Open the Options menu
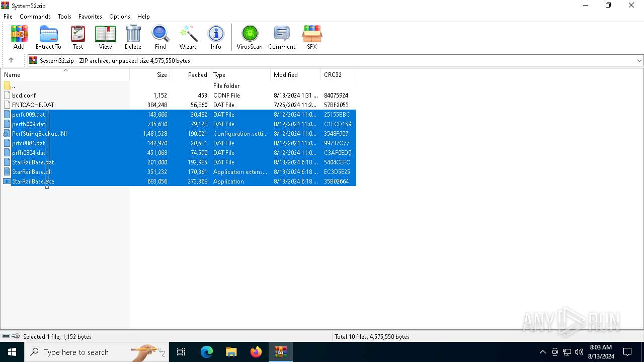The image size is (644, 362). pyautogui.click(x=120, y=17)
